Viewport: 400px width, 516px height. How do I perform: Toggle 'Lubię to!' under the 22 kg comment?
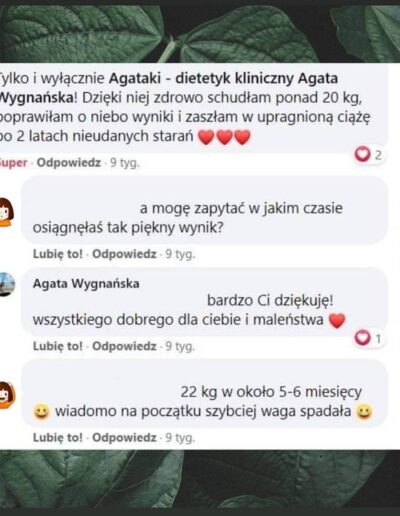(x=58, y=437)
